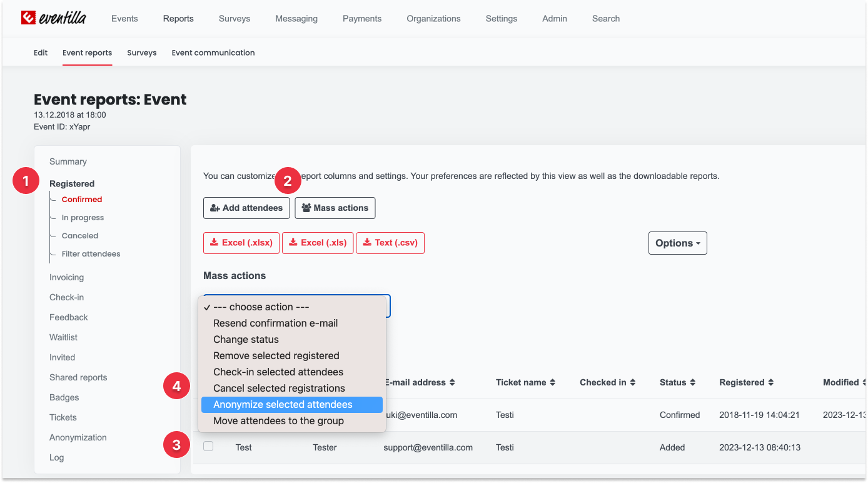The height and width of the screenshot is (483, 868).
Task: Open Invoicing in the sidebar
Action: 66,277
